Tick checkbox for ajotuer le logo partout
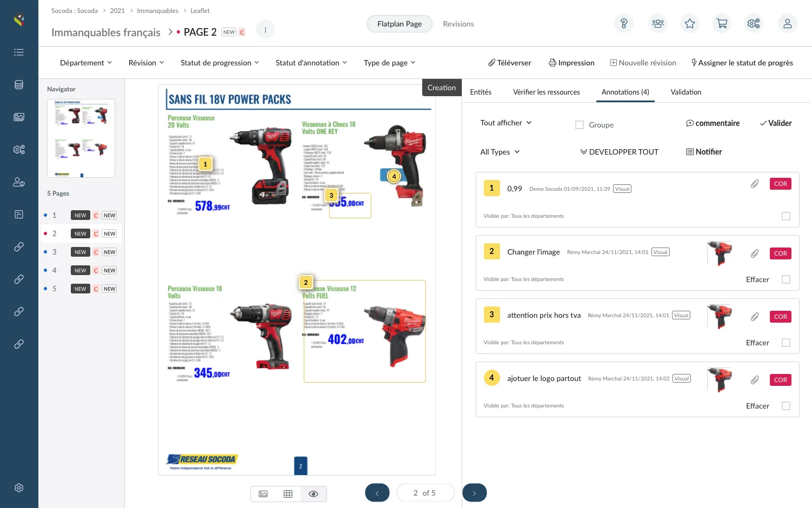 tap(786, 406)
